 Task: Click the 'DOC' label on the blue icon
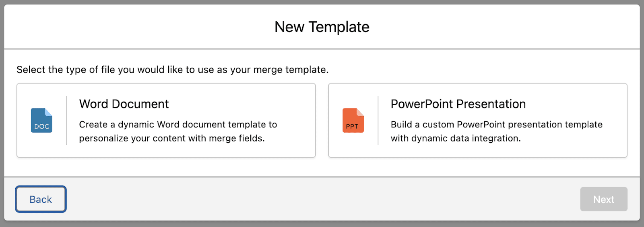click(41, 127)
